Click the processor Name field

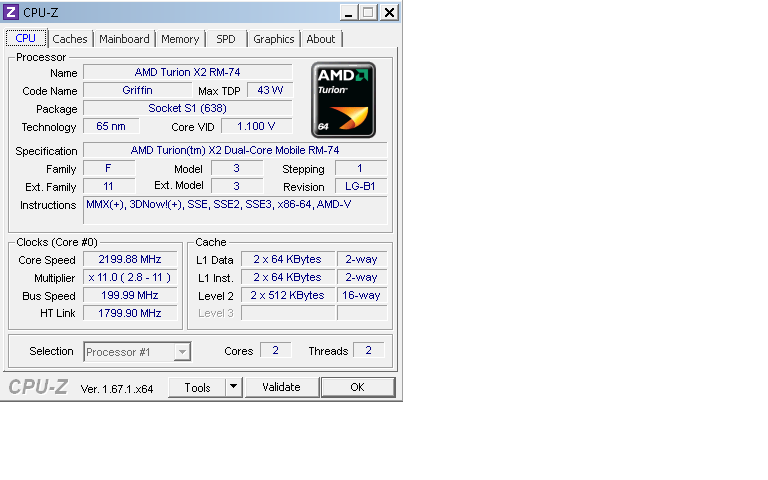pyautogui.click(x=187, y=72)
